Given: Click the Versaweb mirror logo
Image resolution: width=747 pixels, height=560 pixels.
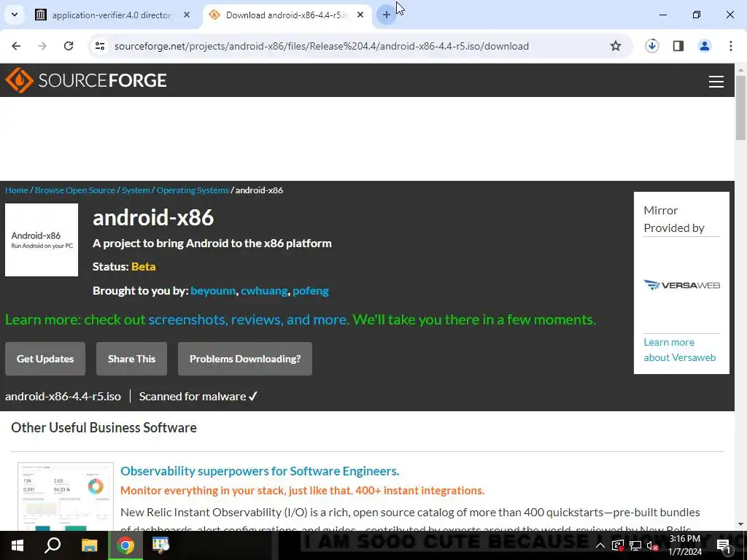Looking at the screenshot, I should [682, 285].
